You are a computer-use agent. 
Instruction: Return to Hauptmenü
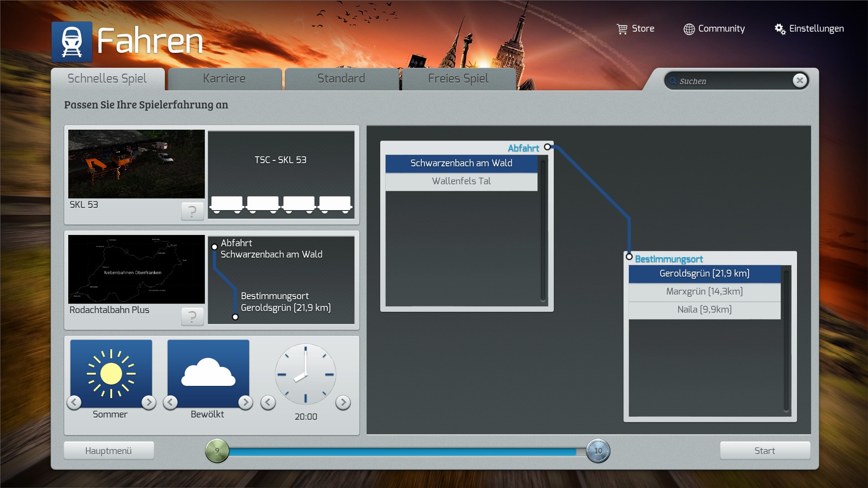tap(108, 450)
